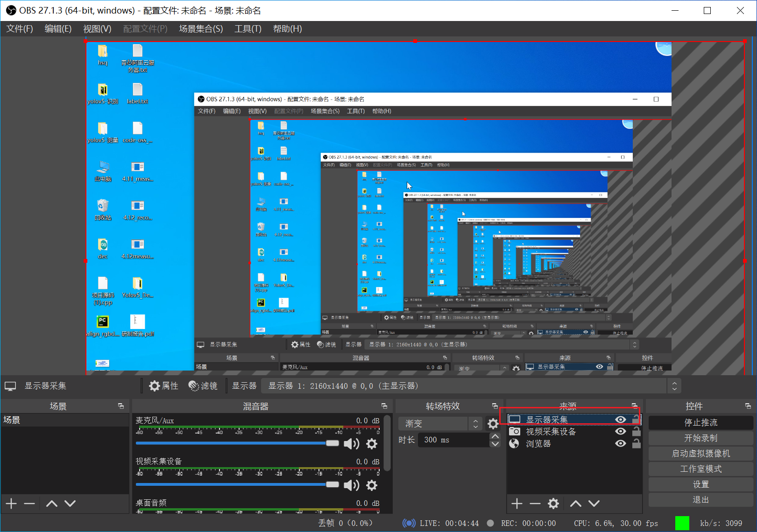Increase transition duration stepper up
Image resolution: width=757 pixels, height=532 pixels.
495,436
